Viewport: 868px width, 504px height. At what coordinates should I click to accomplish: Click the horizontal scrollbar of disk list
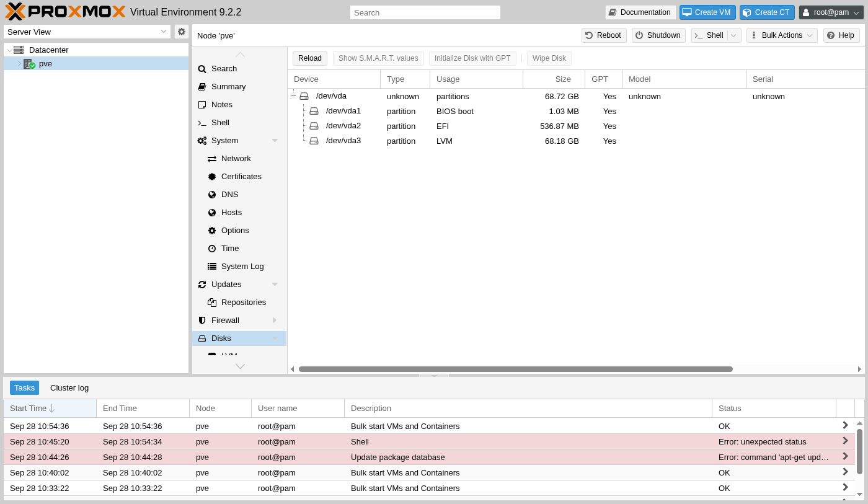pos(516,369)
